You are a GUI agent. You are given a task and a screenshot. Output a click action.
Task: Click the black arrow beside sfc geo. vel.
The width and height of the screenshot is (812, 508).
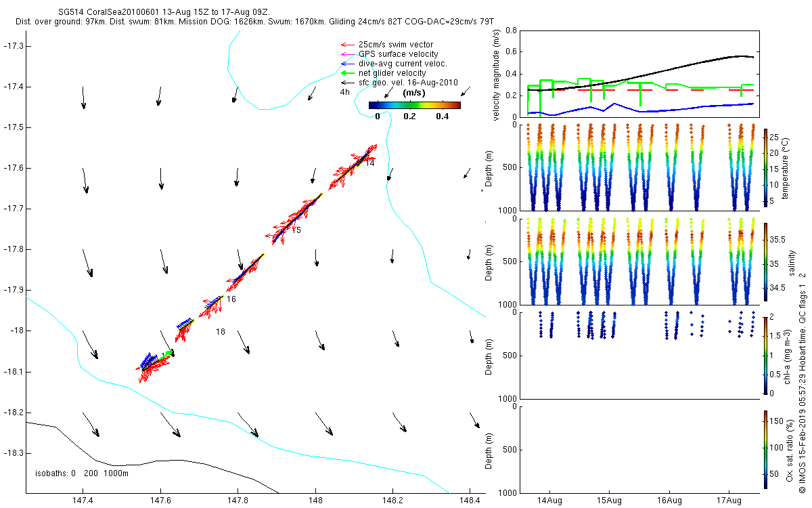click(x=348, y=83)
